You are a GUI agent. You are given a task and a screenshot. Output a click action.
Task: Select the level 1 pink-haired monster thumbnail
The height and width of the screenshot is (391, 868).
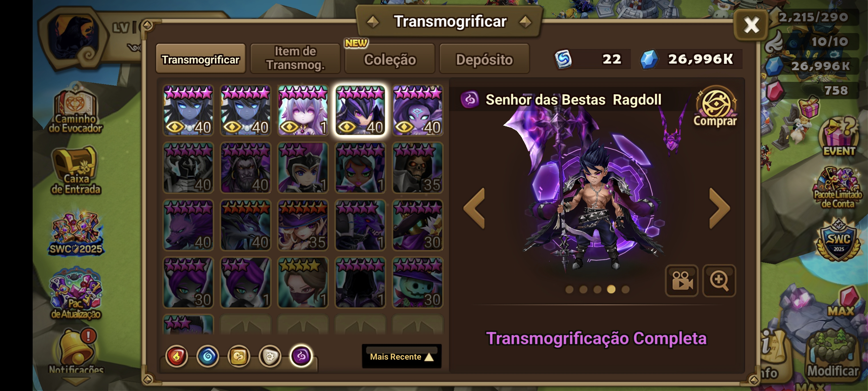coord(303,110)
